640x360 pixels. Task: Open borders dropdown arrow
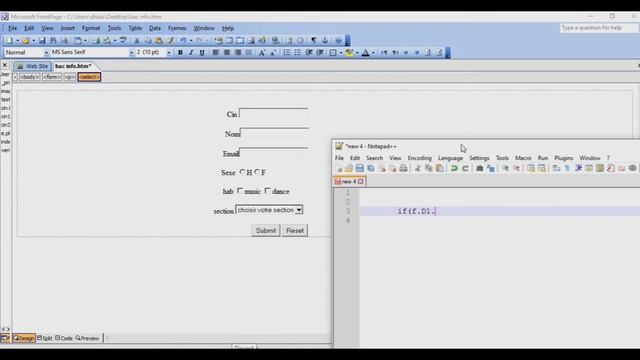(340, 53)
